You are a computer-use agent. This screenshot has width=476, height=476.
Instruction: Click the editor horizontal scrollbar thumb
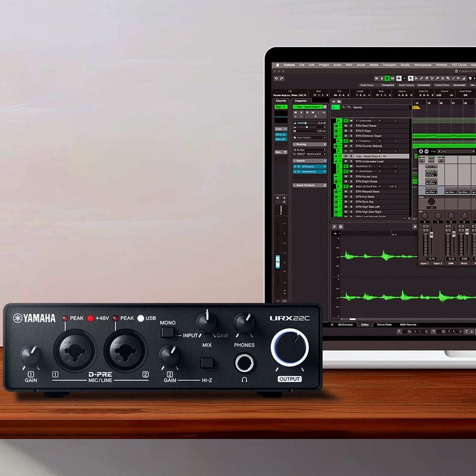[352, 319]
